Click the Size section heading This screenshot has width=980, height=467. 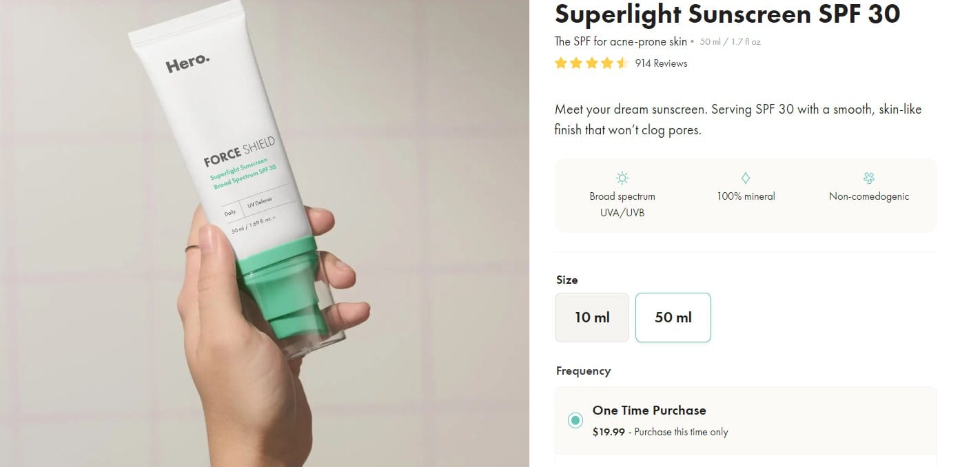tap(567, 280)
